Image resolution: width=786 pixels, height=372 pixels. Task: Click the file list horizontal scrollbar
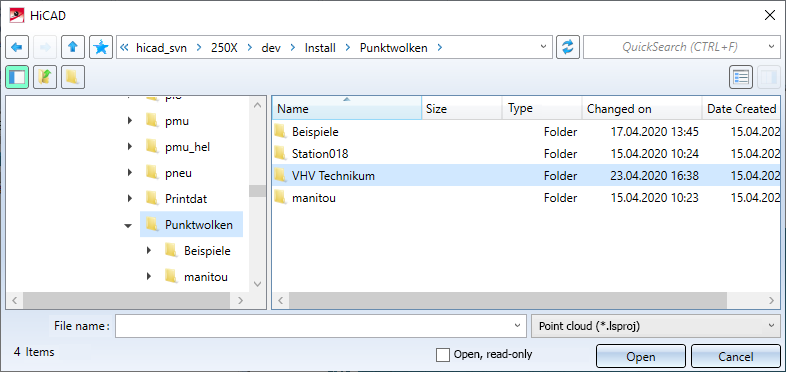pos(508,301)
